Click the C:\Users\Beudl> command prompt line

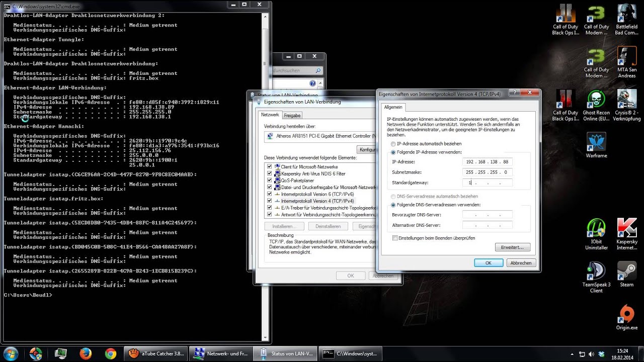(28, 295)
